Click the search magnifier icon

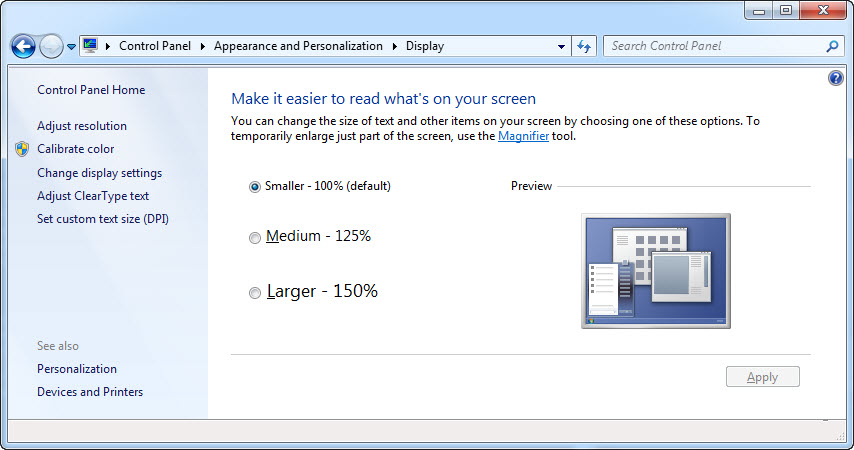832,46
